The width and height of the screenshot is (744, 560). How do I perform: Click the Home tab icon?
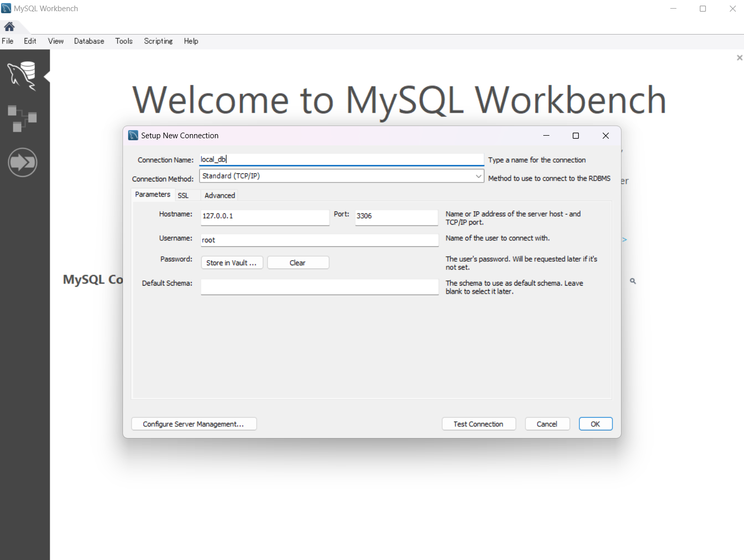point(9,26)
